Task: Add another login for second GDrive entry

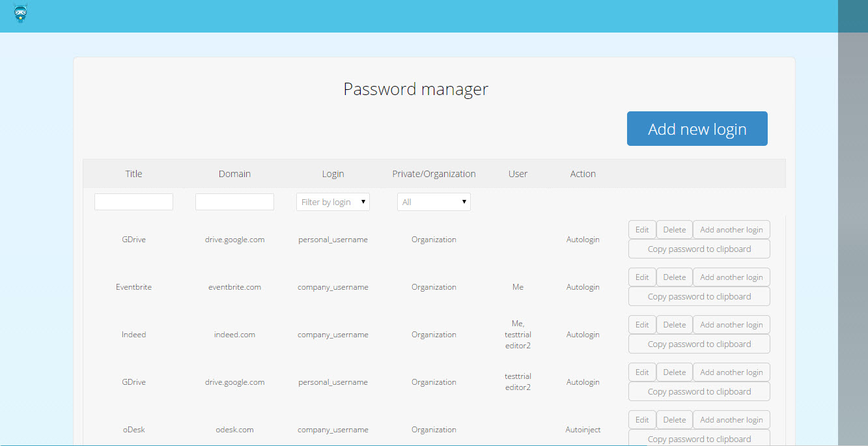Action: tap(731, 372)
